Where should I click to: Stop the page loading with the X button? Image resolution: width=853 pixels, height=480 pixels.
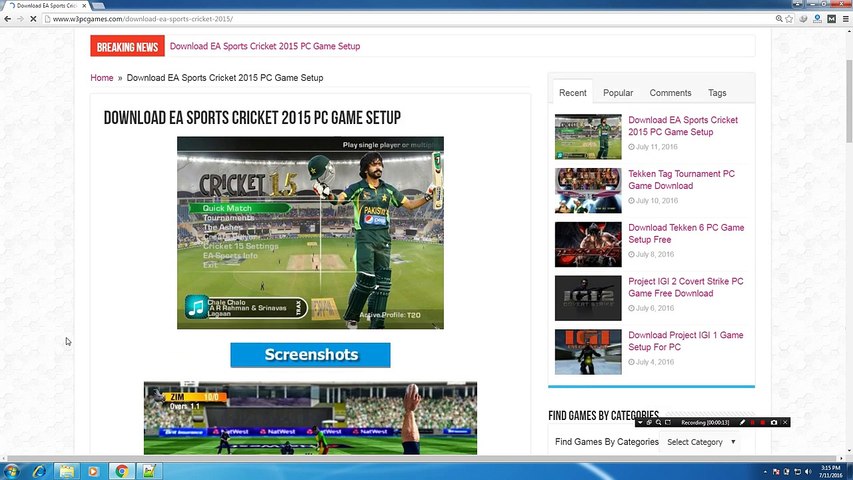[33, 19]
